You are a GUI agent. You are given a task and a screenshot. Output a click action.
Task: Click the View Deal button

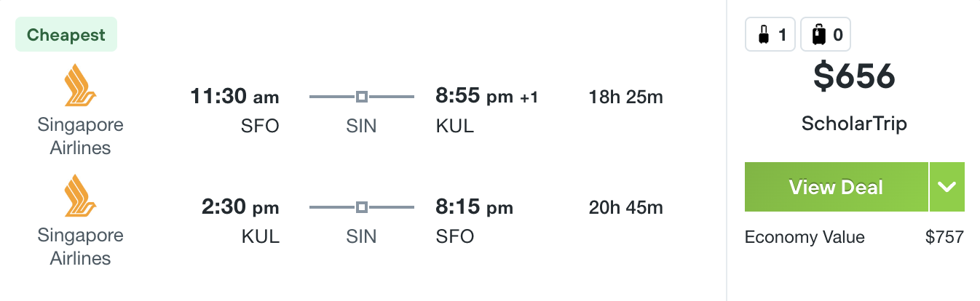[836, 187]
